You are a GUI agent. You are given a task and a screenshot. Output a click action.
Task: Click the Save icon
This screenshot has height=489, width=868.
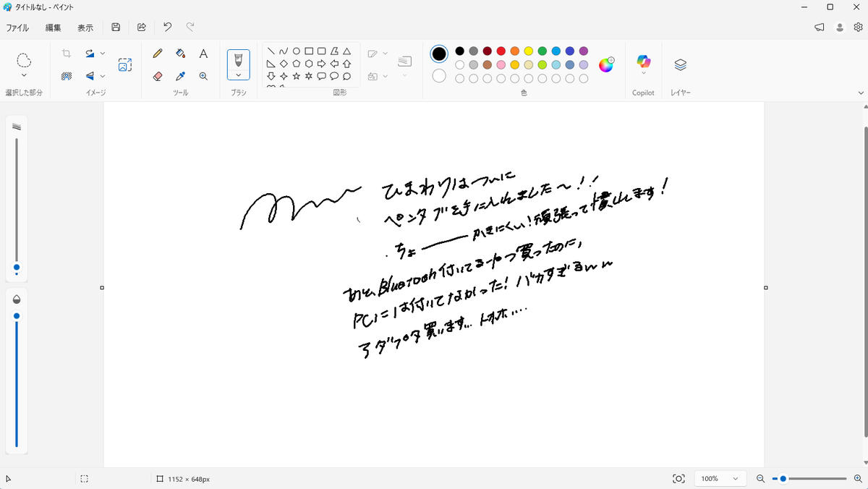tap(116, 27)
